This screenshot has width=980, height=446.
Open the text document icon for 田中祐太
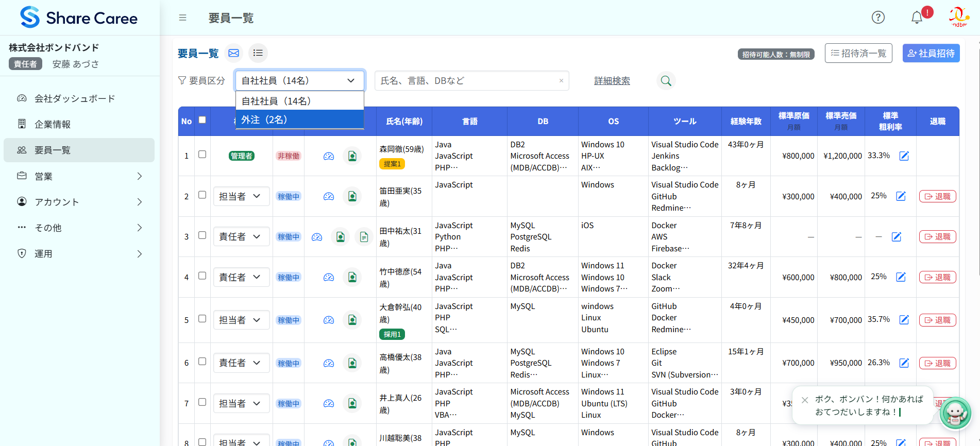364,237
